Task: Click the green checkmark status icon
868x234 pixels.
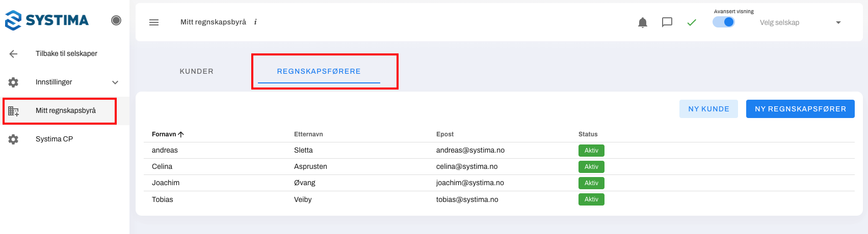Action: click(x=692, y=22)
